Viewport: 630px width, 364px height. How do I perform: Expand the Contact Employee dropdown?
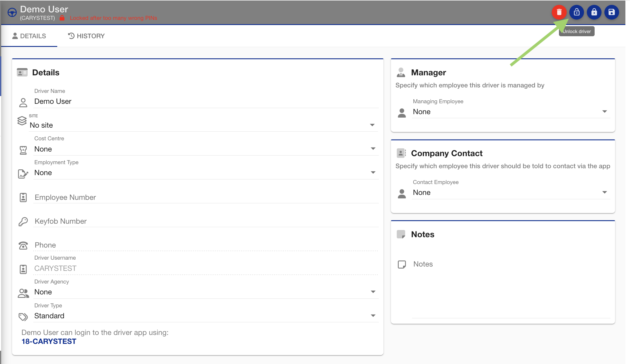pyautogui.click(x=511, y=192)
